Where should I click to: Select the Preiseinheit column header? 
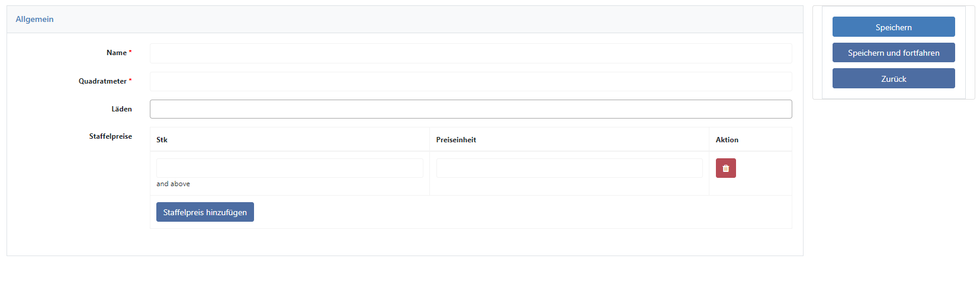tap(456, 140)
